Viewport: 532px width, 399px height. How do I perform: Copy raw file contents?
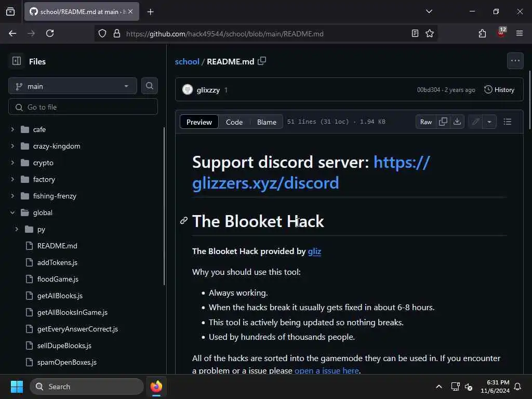[443, 122]
